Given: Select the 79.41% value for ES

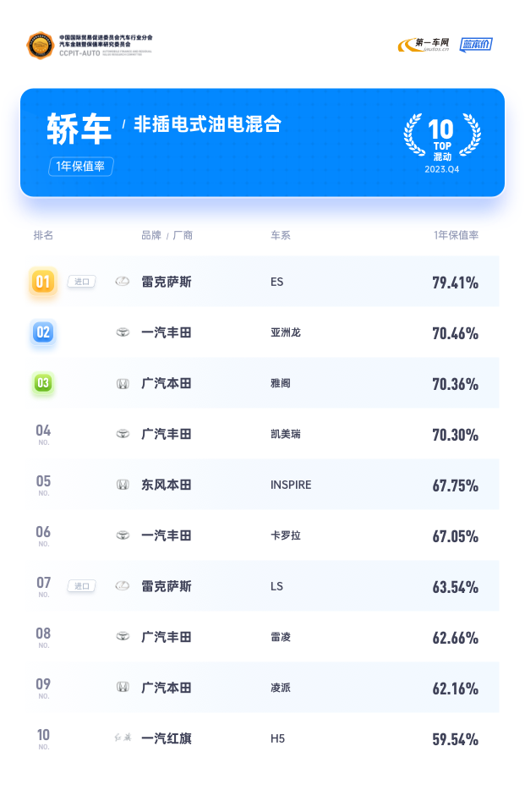Looking at the screenshot, I should point(455,283).
